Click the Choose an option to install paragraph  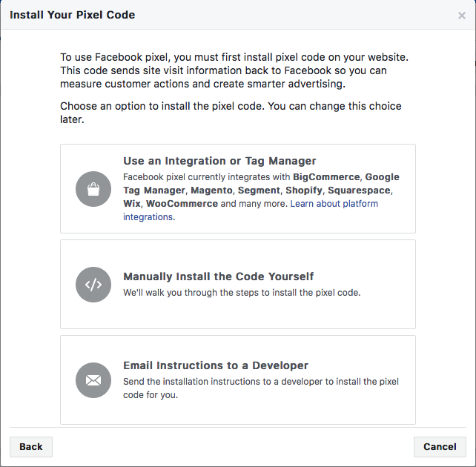[x=231, y=113]
